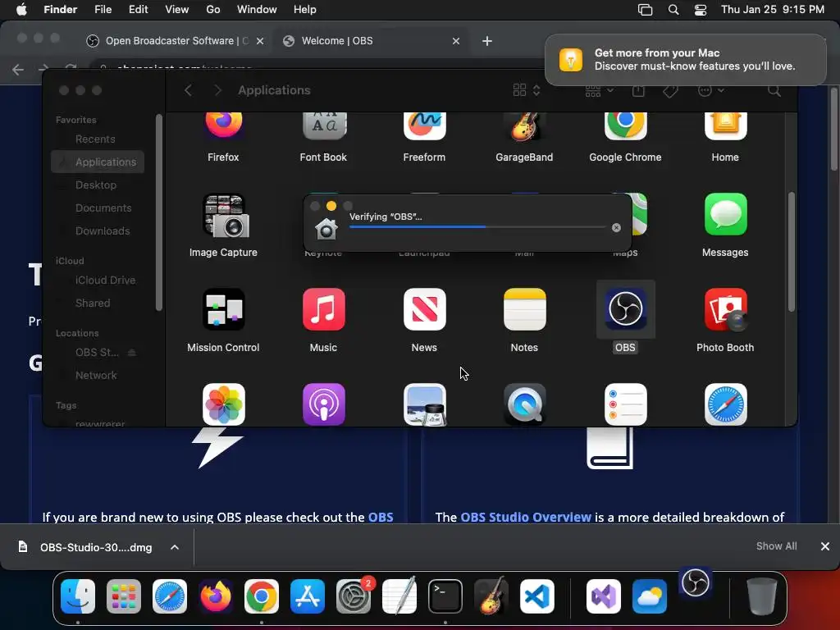Select the Safari app icon in Finder

[725, 404]
